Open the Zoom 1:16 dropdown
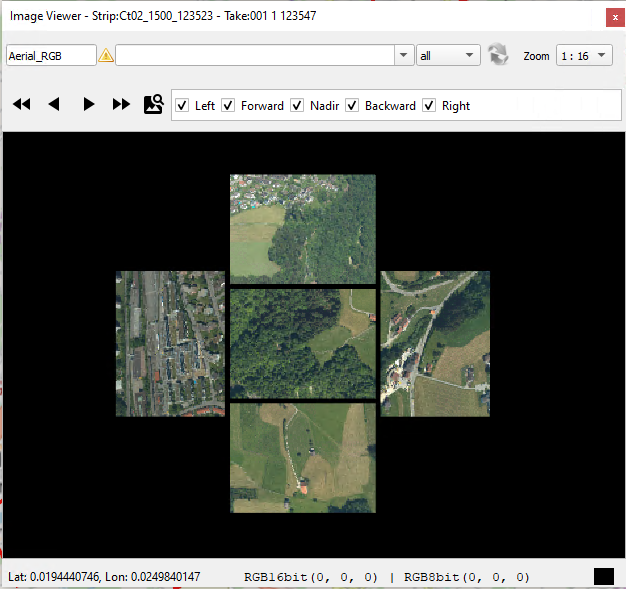626x589 pixels. click(x=585, y=55)
